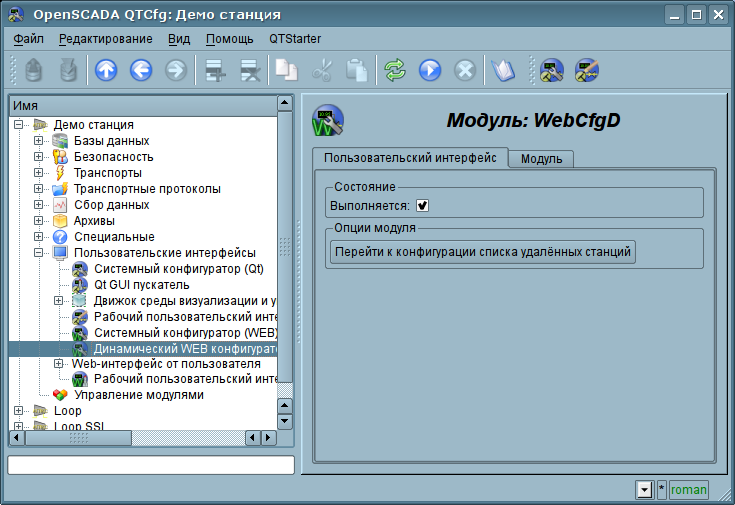
Task: Toggle the Выполняется checkbox
Action: pyautogui.click(x=422, y=205)
